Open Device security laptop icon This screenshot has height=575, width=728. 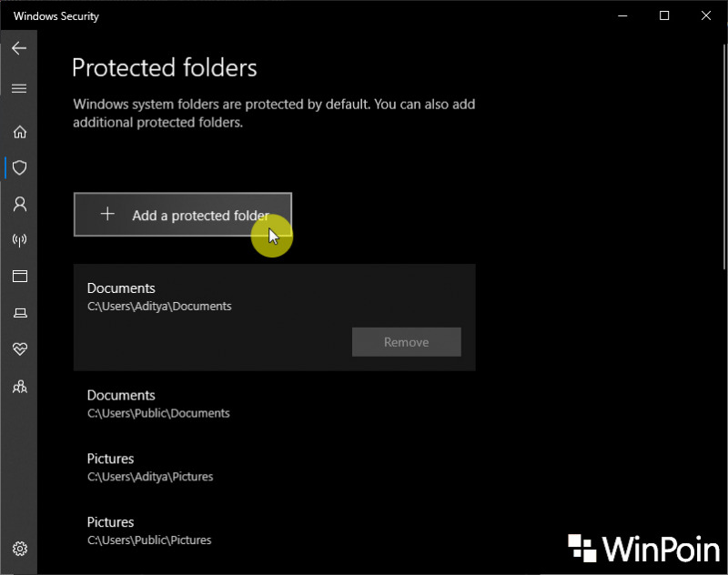click(x=19, y=313)
